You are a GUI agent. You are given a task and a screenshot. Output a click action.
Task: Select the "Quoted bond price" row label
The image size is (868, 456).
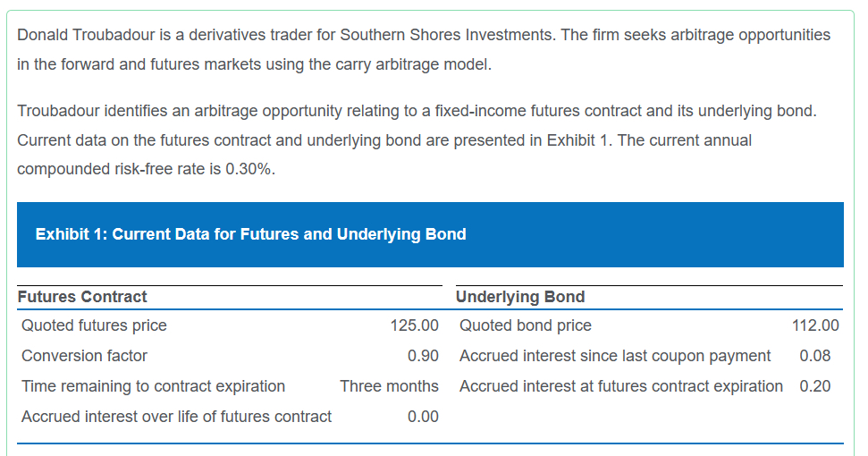tap(525, 325)
